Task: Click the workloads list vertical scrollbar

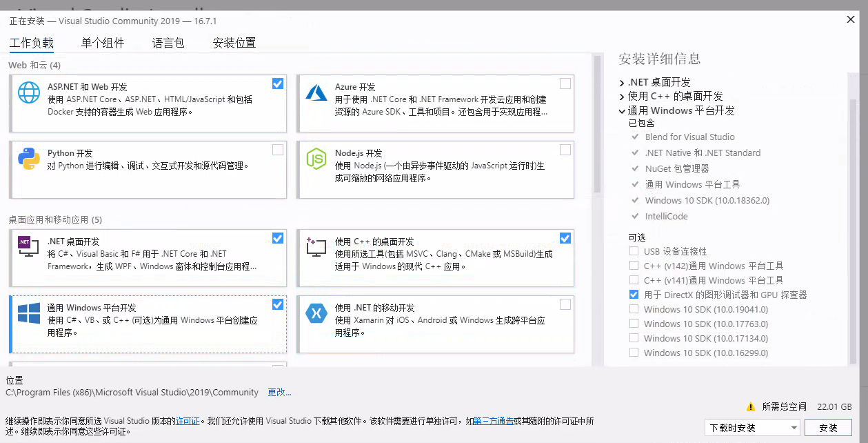Action: (597, 124)
